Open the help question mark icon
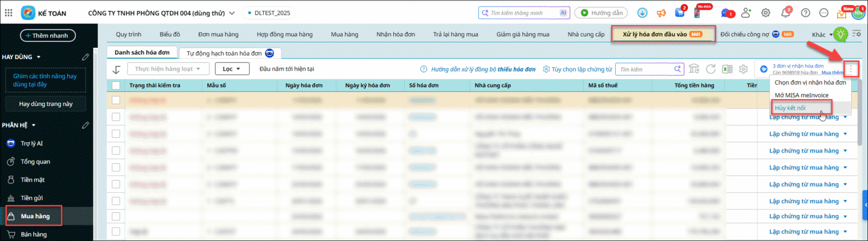868x241 pixels. tap(806, 13)
